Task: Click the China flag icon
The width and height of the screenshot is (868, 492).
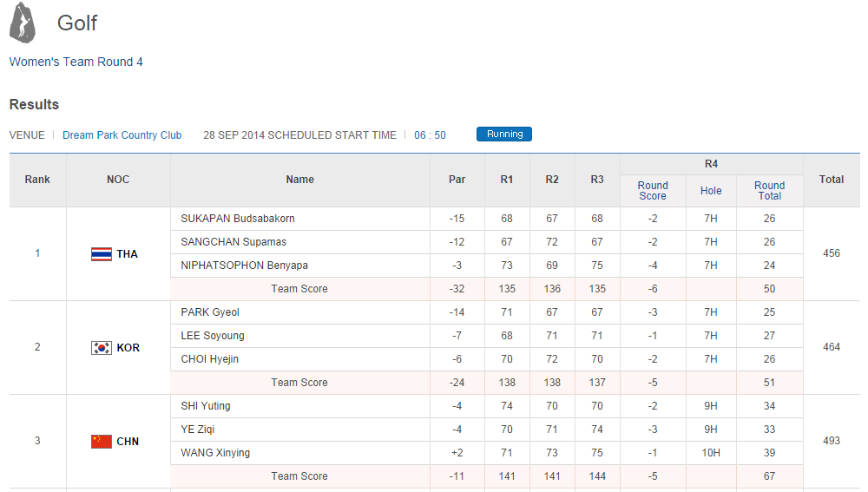Action: 101,442
